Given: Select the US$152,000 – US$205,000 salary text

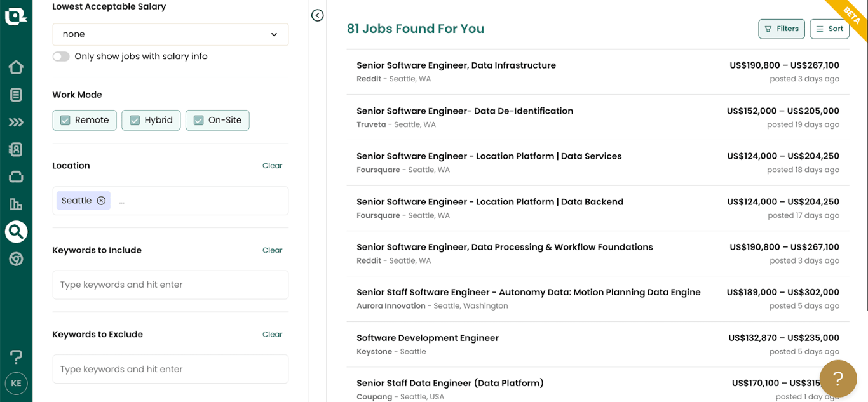Looking at the screenshot, I should 783,111.
